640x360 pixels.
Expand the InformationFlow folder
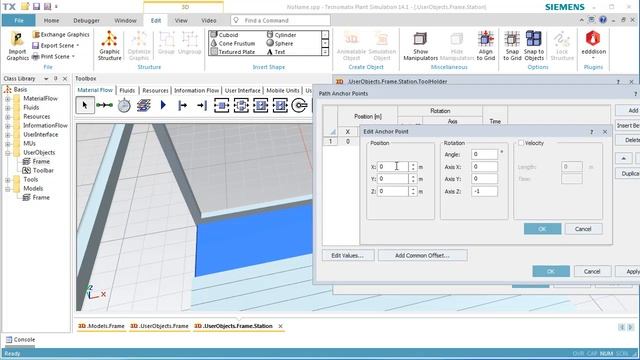[x=8, y=125]
